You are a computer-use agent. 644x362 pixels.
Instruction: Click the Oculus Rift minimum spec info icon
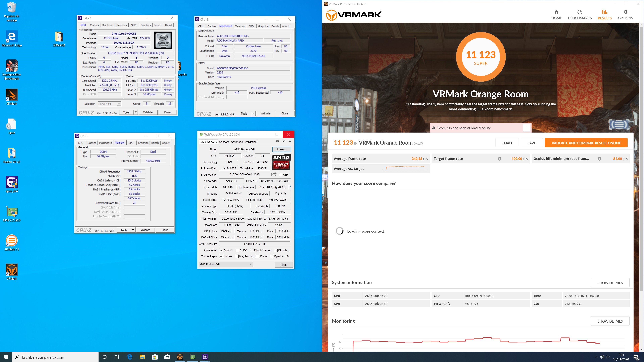599,159
